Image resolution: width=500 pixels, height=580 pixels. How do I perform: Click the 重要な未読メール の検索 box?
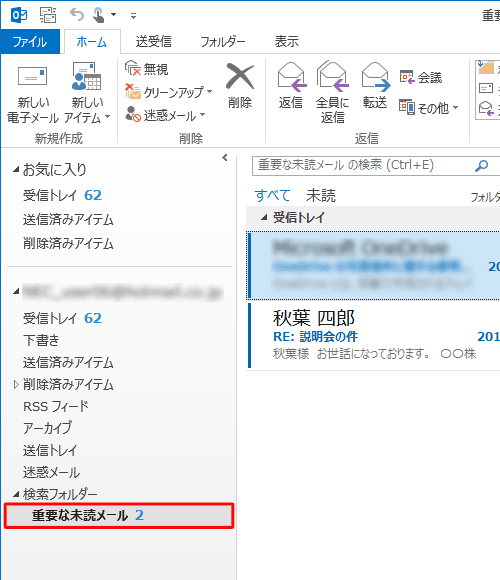[362, 165]
